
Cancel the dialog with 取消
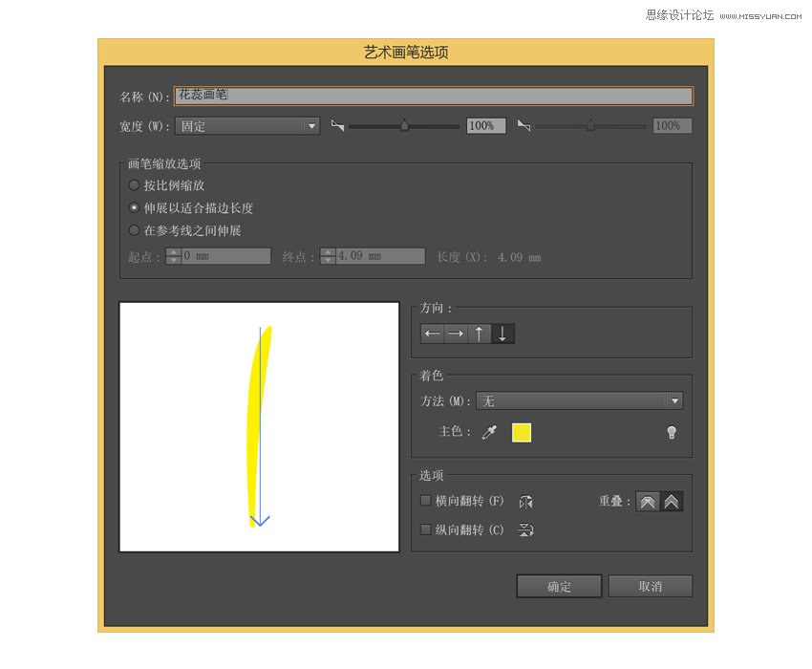651,587
